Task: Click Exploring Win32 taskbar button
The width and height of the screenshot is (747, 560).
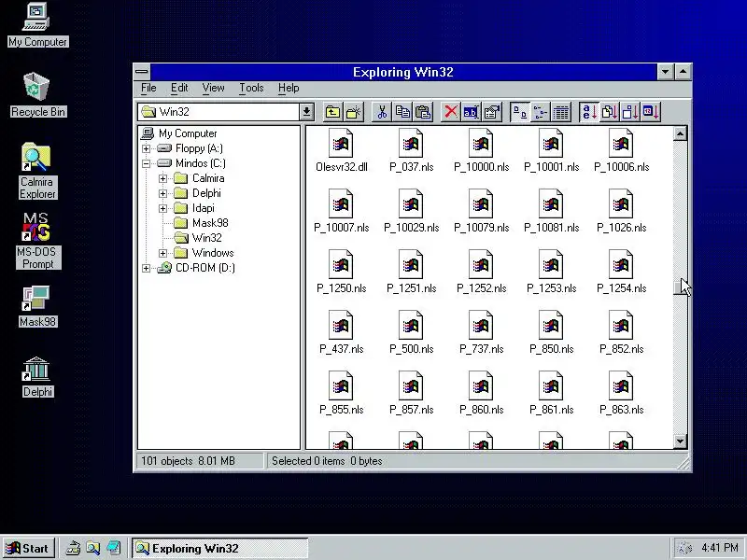Action: (x=219, y=549)
